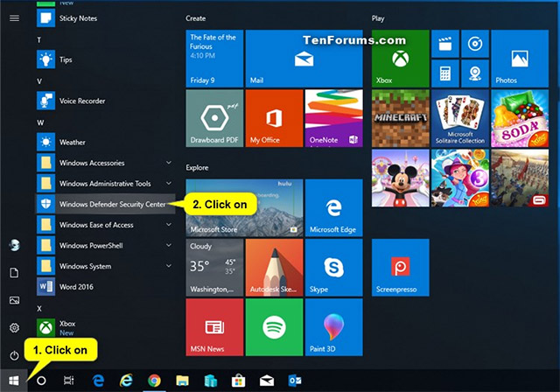Click the letter V header in the app list
The height and width of the screenshot is (392, 560).
39,81
